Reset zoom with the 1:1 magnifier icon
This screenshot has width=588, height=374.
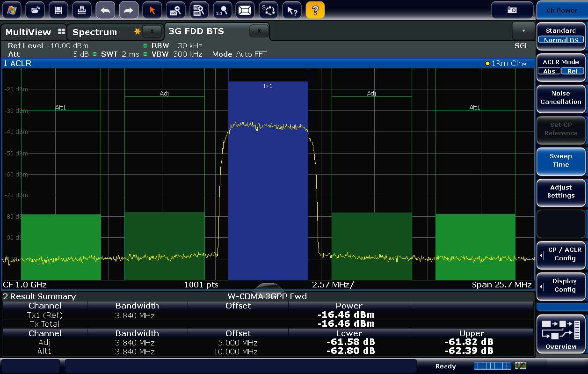(x=222, y=10)
